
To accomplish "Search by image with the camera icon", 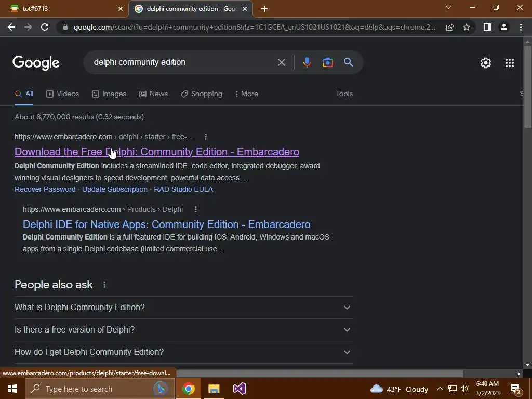I will [x=327, y=62].
